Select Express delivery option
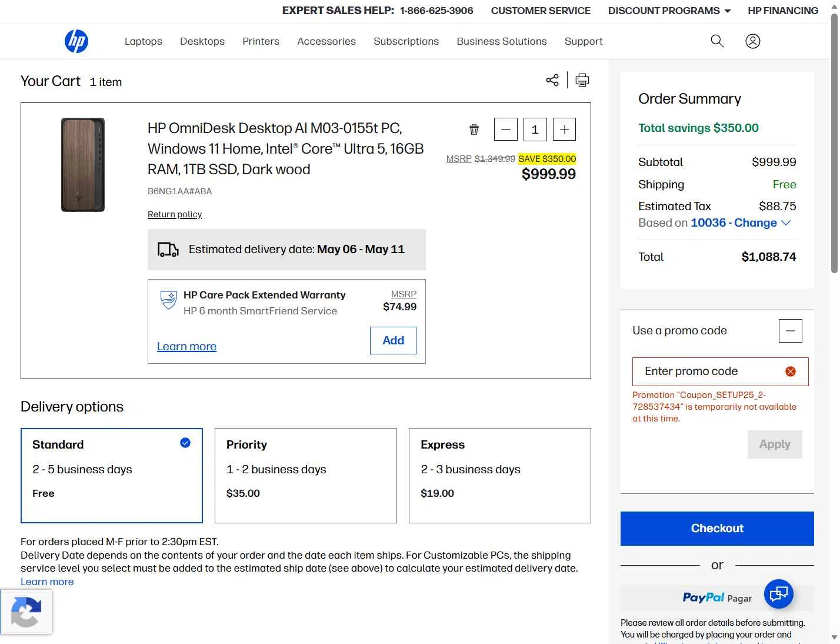The height and width of the screenshot is (644, 840). coord(500,476)
